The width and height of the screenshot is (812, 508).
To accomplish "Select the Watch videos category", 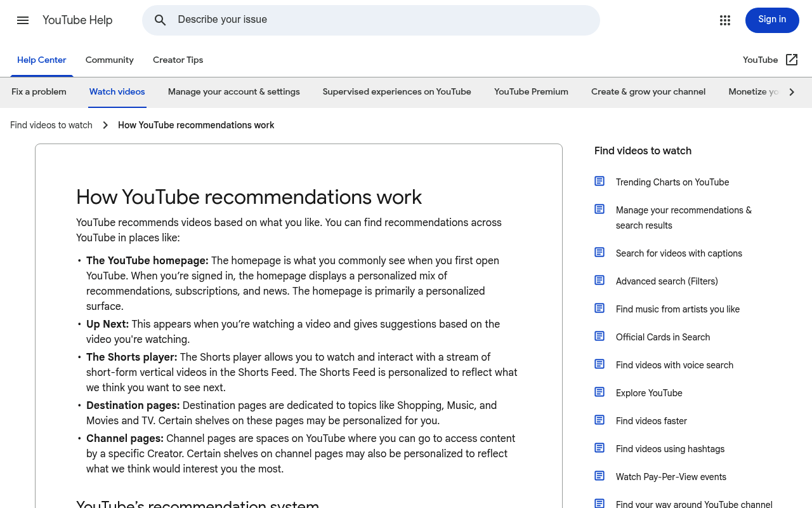I will [x=117, y=91].
